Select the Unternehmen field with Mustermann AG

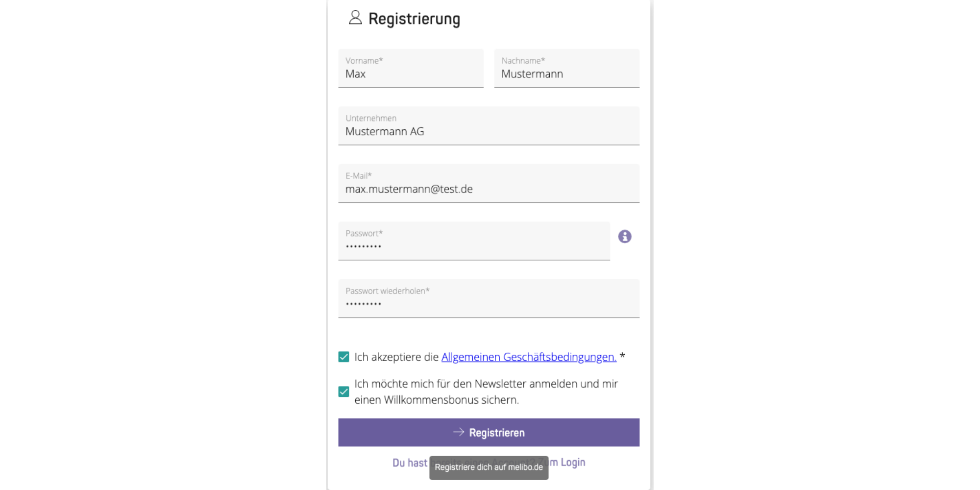[x=489, y=126]
